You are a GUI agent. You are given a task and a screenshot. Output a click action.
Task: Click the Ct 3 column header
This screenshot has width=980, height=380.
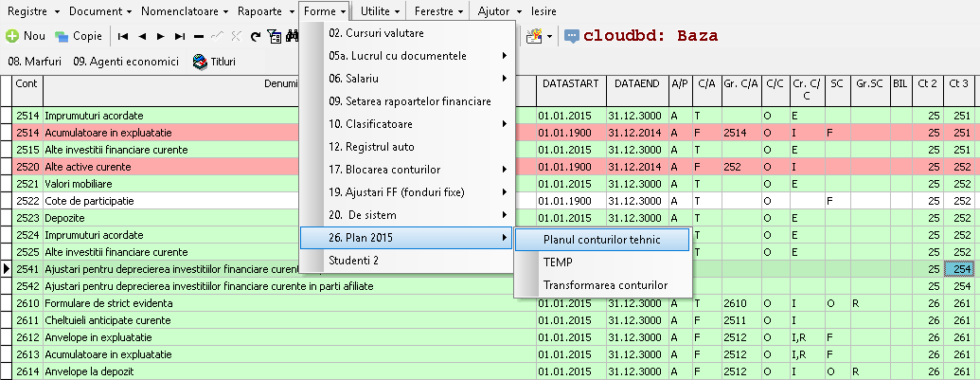point(959,91)
